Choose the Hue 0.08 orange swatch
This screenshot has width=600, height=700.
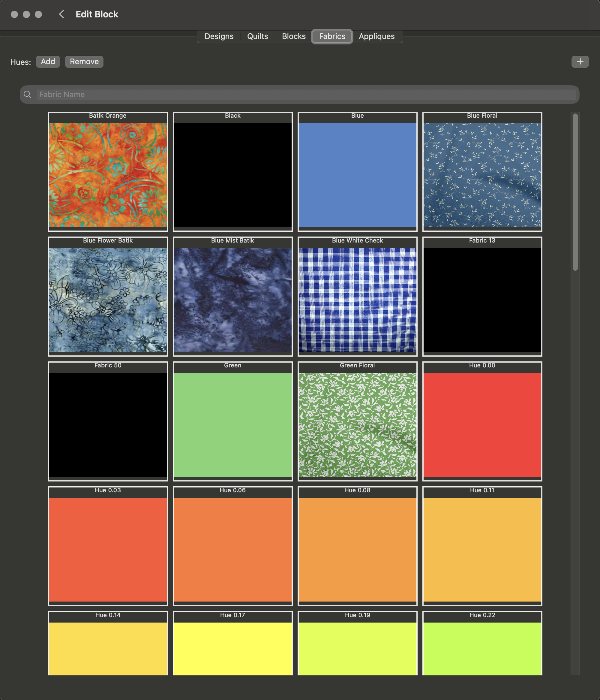point(357,546)
